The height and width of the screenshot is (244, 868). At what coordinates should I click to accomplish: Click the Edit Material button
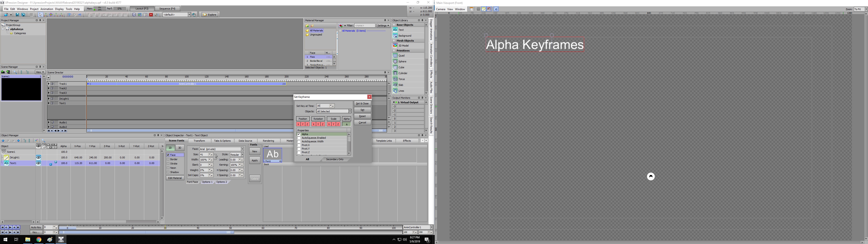[175, 178]
